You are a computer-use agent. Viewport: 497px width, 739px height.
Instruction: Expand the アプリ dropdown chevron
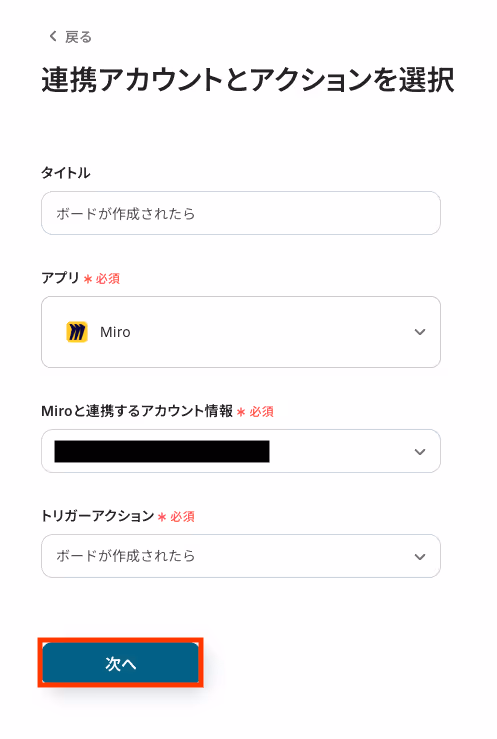pyautogui.click(x=420, y=332)
